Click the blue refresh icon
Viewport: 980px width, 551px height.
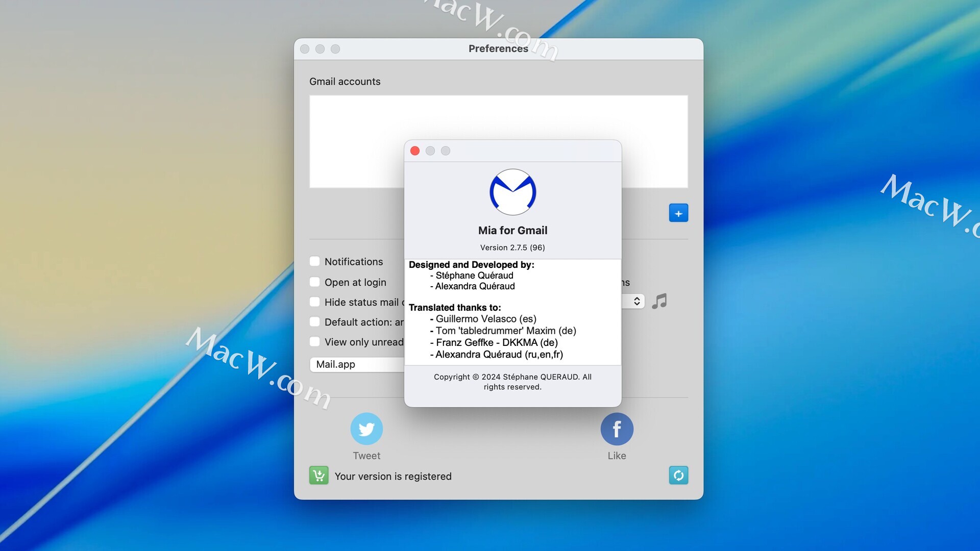(678, 475)
